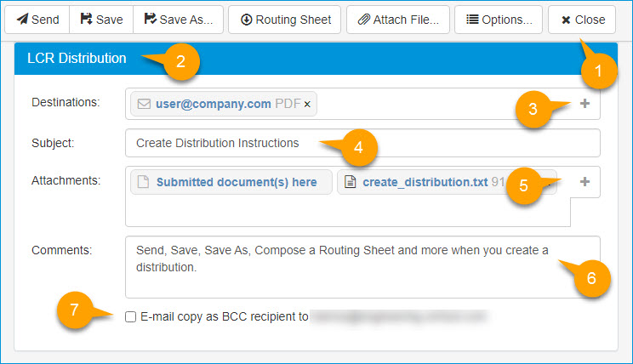Click the Send button with paper plane icon
This screenshot has height=364, width=633.
(x=37, y=20)
